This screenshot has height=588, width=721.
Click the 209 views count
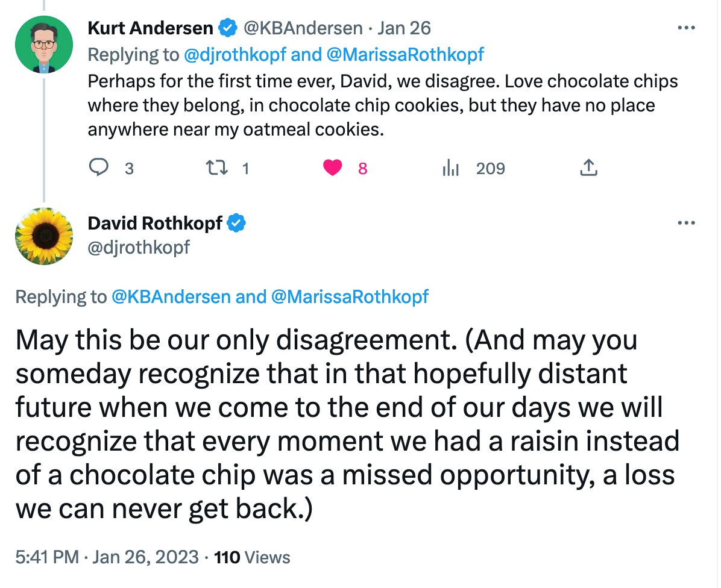pos(491,169)
